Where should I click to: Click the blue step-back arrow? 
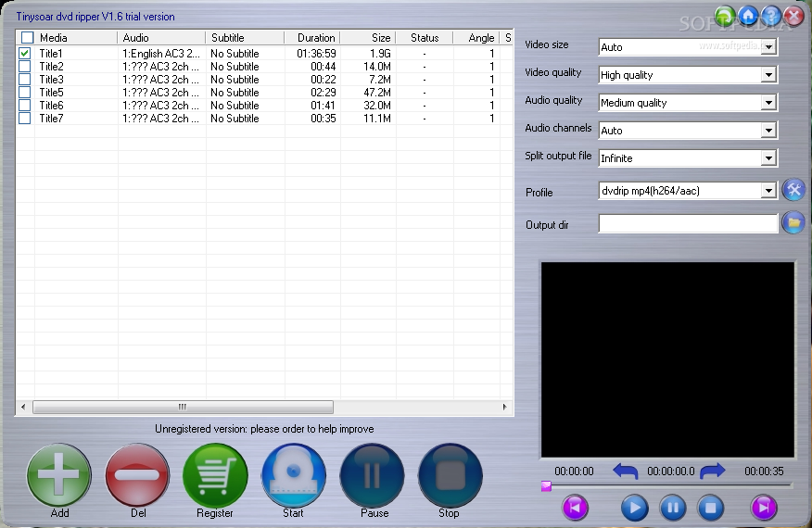pos(625,471)
